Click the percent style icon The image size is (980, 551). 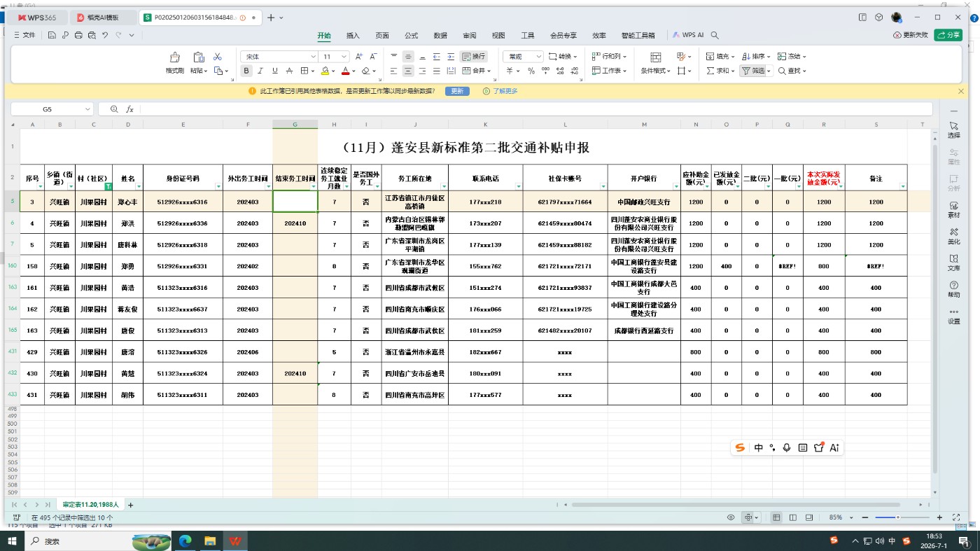pos(531,71)
